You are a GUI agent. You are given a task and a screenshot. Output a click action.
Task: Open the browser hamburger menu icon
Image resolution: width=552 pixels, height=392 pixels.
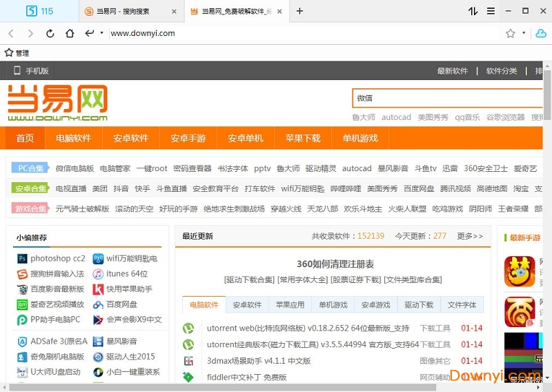pos(491,11)
